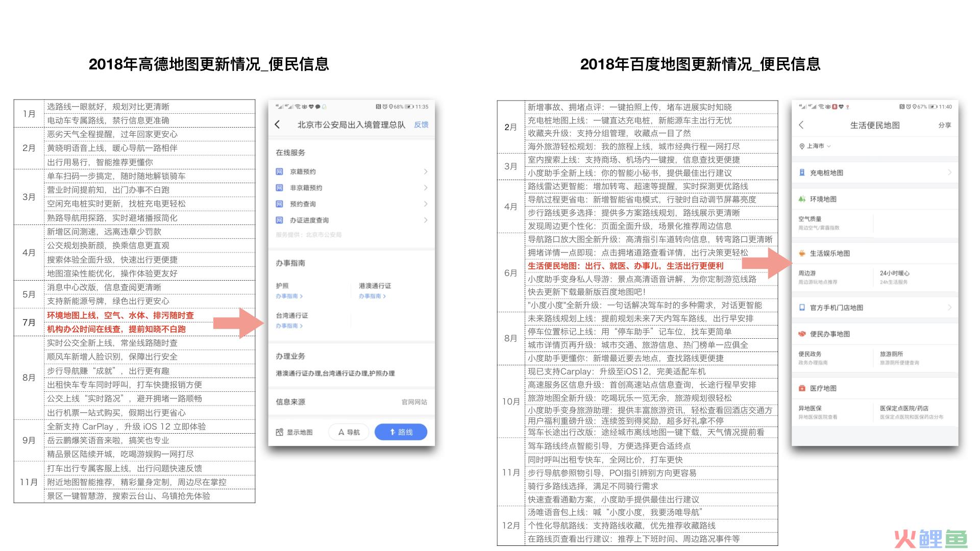The height and width of the screenshot is (551, 980).
Task: Open 旅游厕所 entry
Action: click(899, 358)
